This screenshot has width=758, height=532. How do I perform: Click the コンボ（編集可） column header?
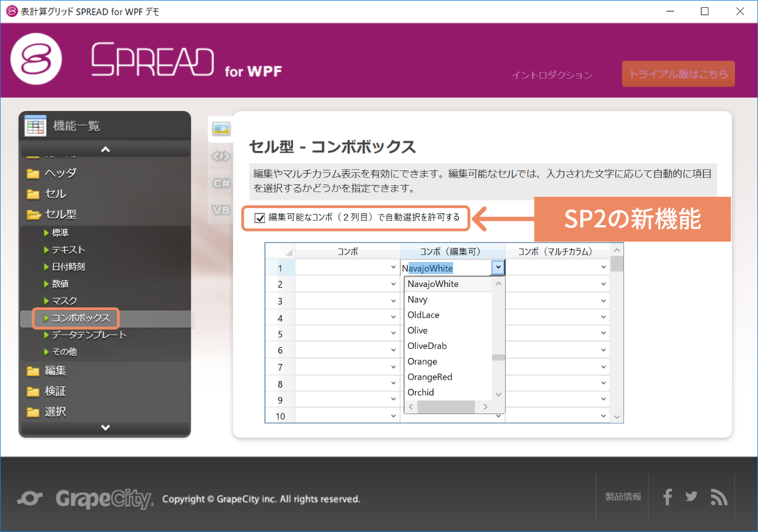click(x=452, y=252)
